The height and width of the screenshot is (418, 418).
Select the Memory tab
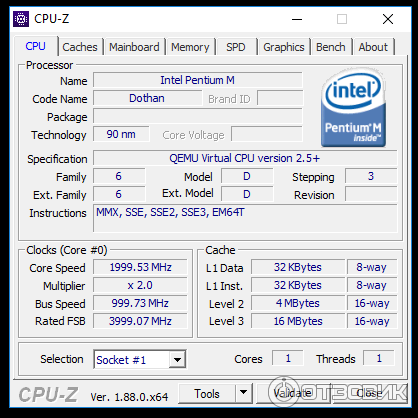coord(190,47)
